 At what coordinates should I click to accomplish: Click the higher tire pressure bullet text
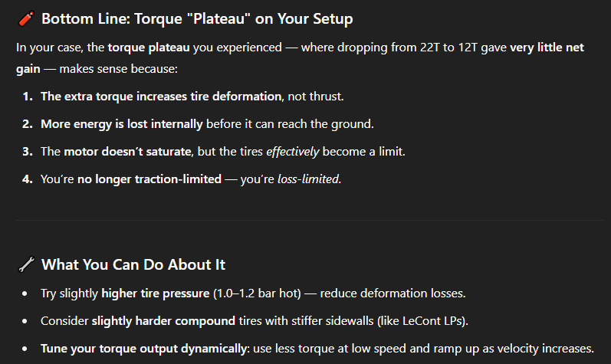tap(156, 293)
